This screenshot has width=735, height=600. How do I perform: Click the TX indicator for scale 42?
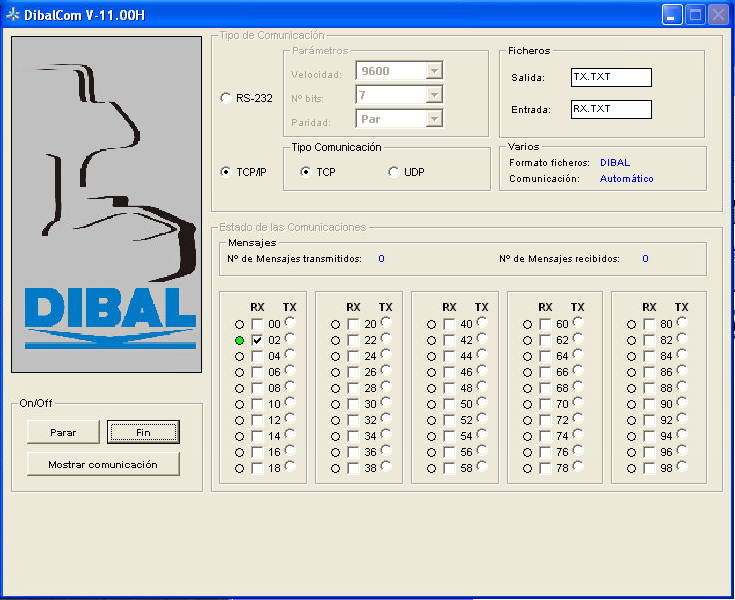click(x=482, y=338)
